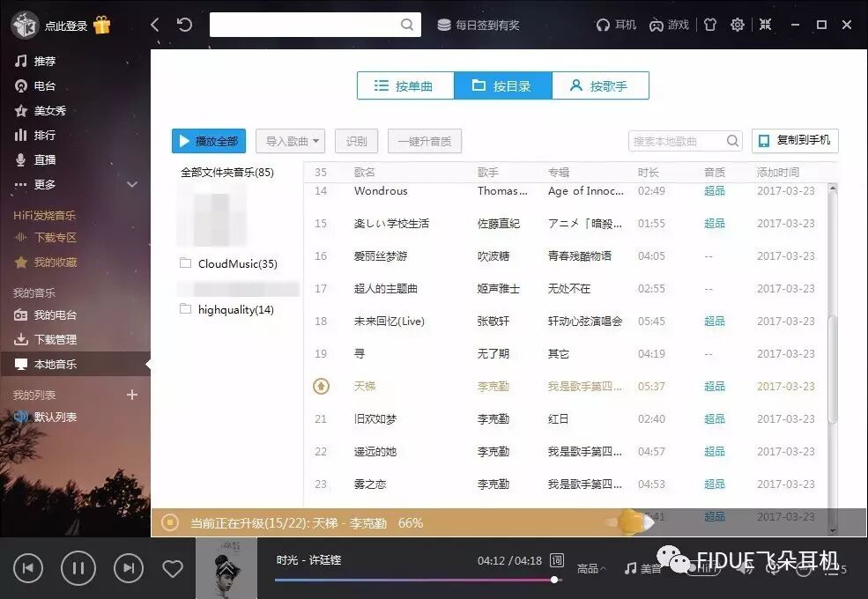The image size is (868, 599).
Task: Select the 全部文件夹音乐(85) folder
Action: (227, 172)
